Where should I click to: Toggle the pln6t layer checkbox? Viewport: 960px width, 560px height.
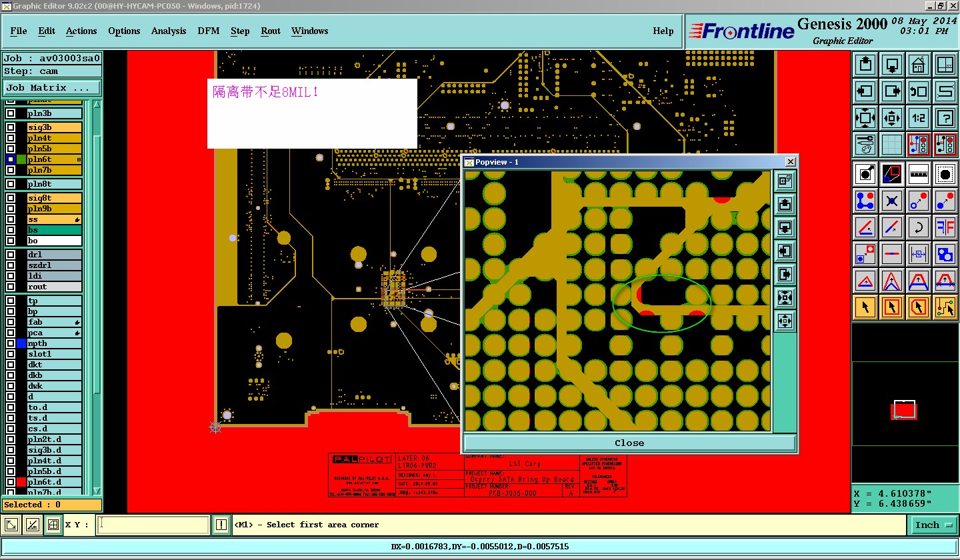(11, 159)
